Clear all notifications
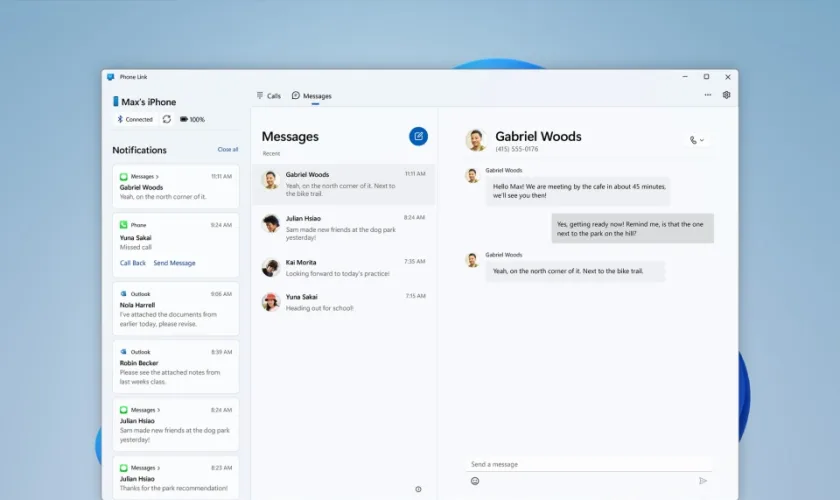The width and height of the screenshot is (840, 500). (x=228, y=149)
